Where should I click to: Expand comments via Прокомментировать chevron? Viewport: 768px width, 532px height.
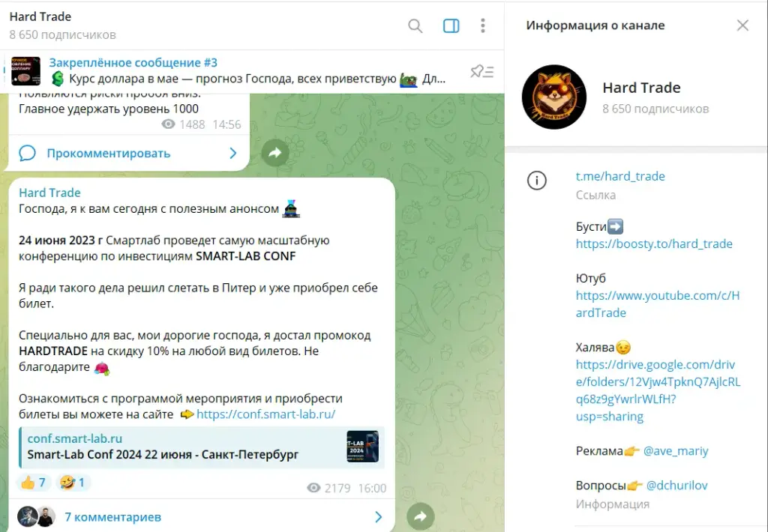click(233, 153)
